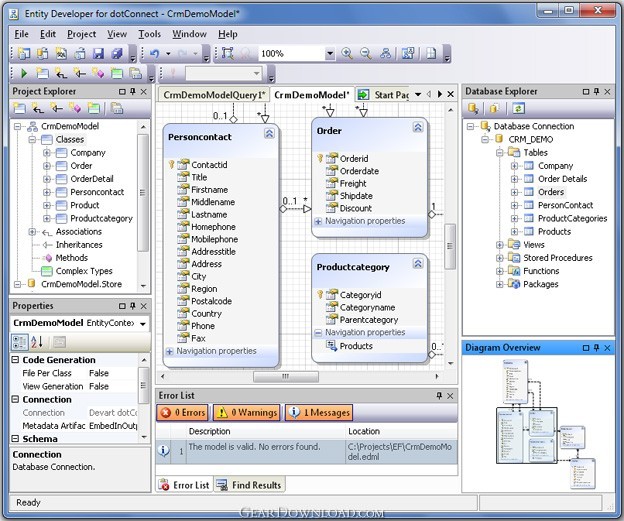This screenshot has width=624, height=521.
Task: Select Stored Procedures in Database Explorer
Action: click(x=558, y=258)
